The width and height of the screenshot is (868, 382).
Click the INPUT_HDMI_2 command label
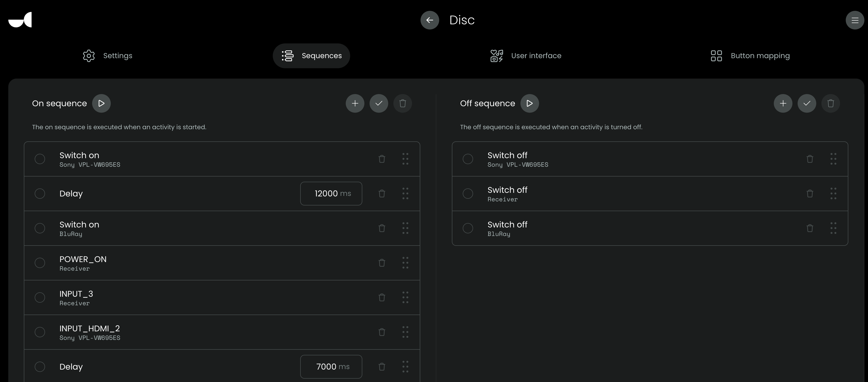(90, 328)
